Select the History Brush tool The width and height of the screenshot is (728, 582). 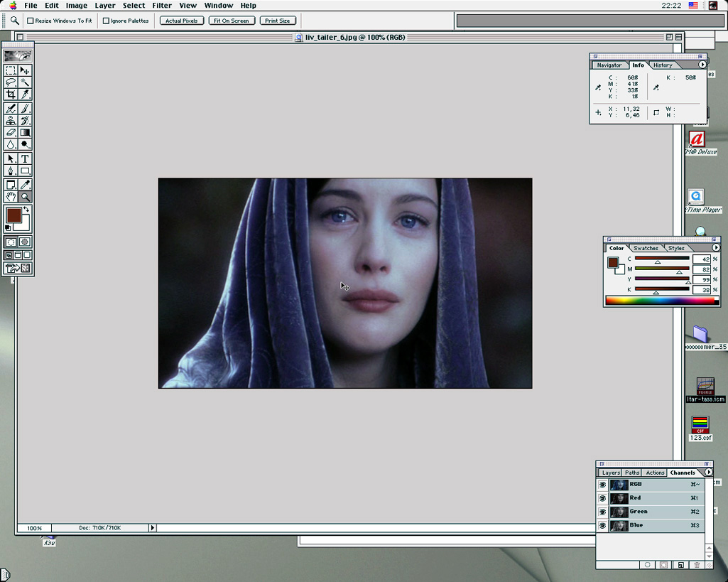[25, 121]
